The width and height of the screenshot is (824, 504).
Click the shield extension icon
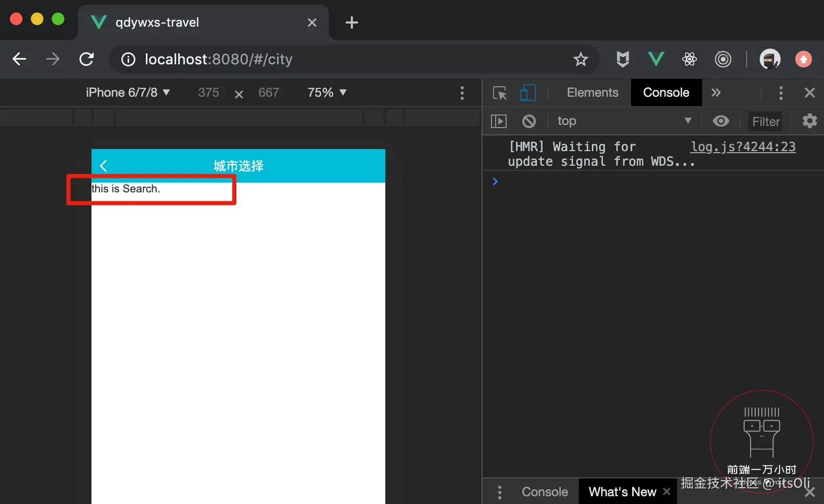pyautogui.click(x=622, y=59)
